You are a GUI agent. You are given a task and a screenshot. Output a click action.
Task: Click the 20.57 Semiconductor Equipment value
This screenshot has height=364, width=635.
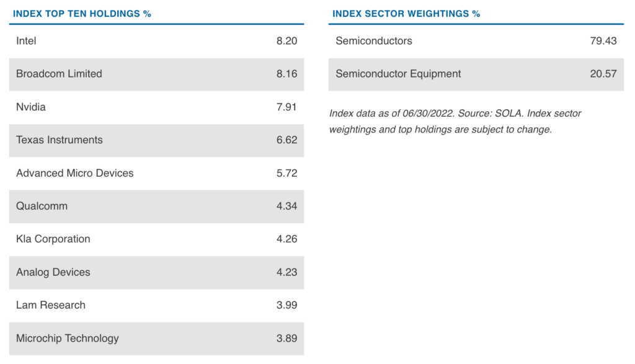(x=603, y=74)
